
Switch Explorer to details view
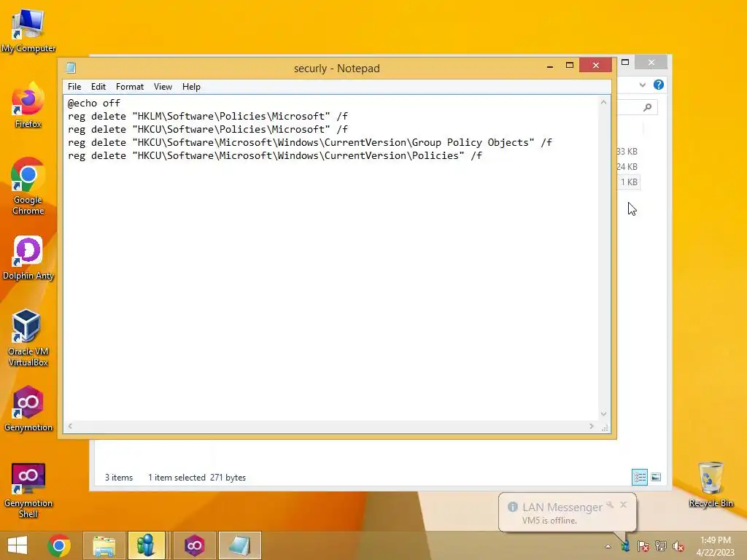pos(639,477)
